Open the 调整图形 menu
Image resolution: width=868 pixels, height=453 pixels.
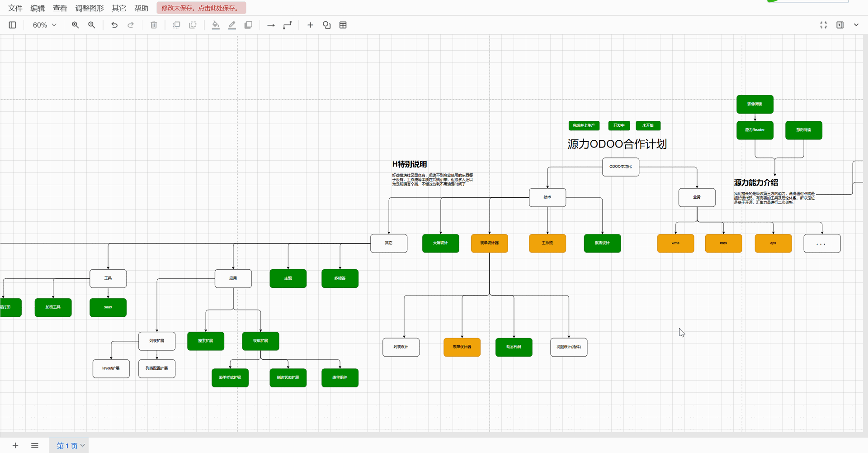(90, 8)
